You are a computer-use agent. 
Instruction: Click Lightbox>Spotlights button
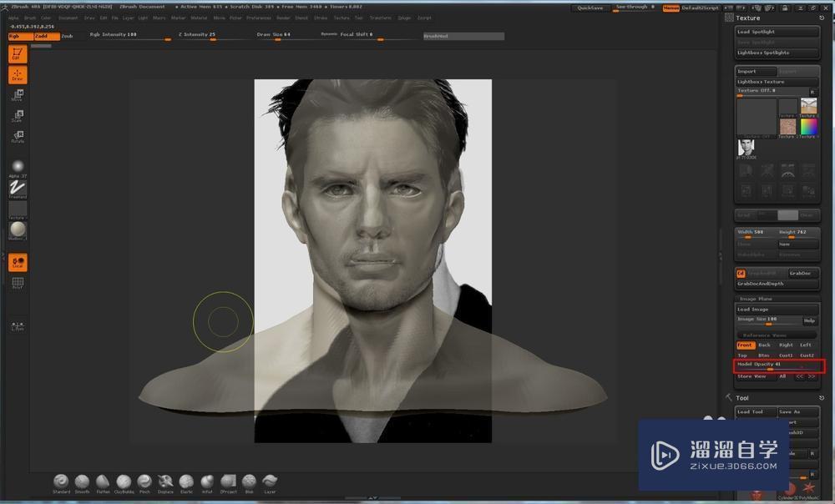(x=777, y=53)
